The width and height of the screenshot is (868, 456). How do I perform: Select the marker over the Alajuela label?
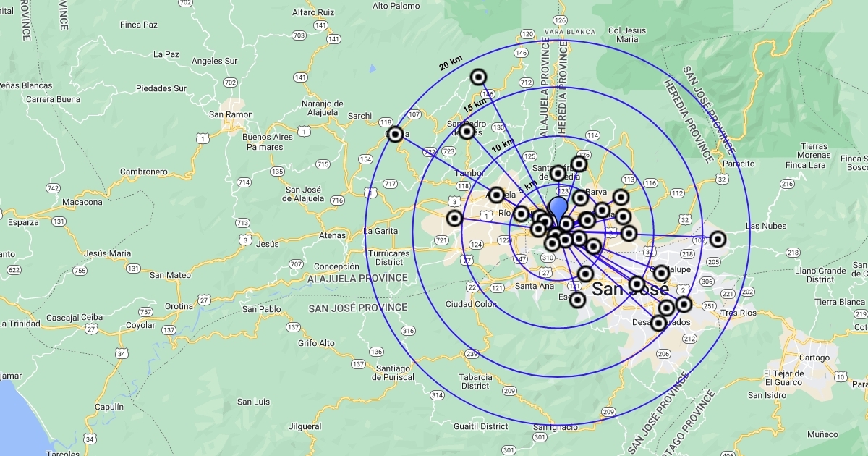tap(496, 195)
